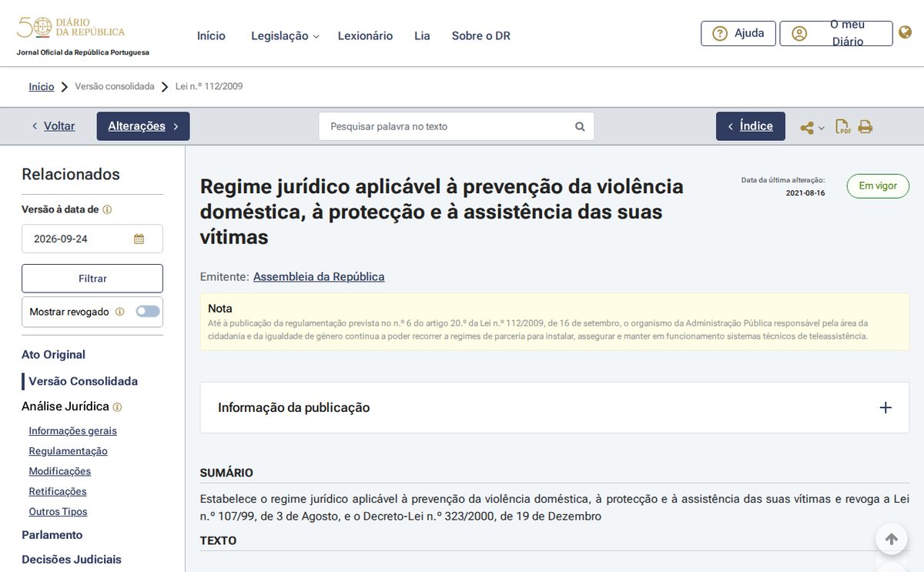The width and height of the screenshot is (924, 572).
Task: Open Outros Tipos link
Action: 59,511
